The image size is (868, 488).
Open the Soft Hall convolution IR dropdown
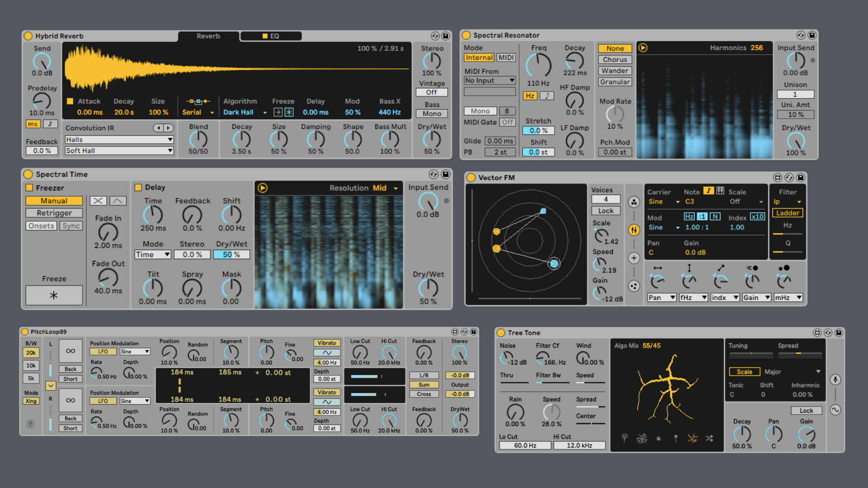[x=119, y=151]
